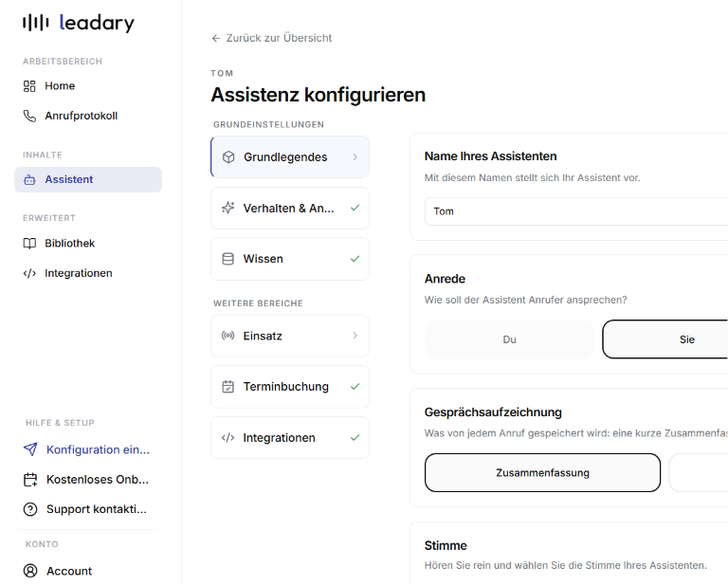Go back via Zurück zur Übersicht
The height and width of the screenshot is (586, 728).
pos(272,38)
